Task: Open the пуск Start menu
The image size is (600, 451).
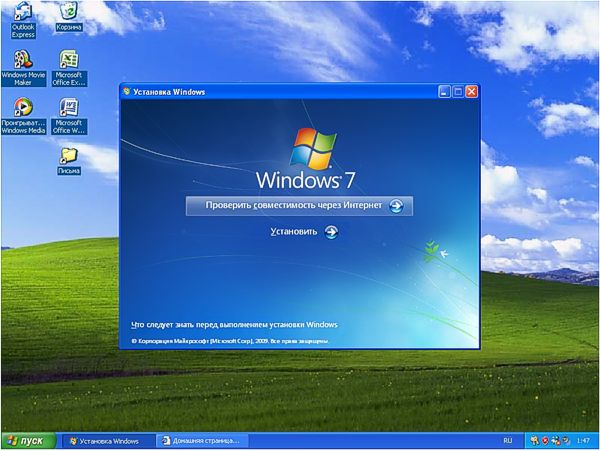Action: (x=28, y=441)
